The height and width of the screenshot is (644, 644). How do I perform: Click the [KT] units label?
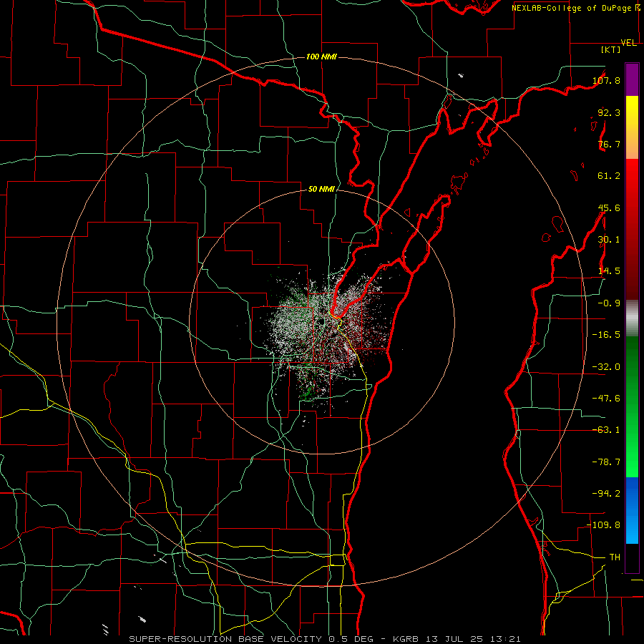[x=610, y=49]
